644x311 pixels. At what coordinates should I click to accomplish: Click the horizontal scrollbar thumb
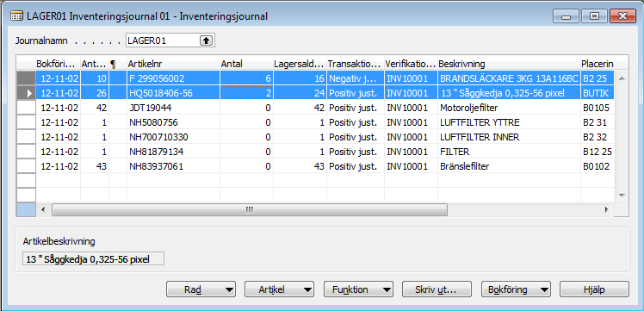click(x=250, y=209)
